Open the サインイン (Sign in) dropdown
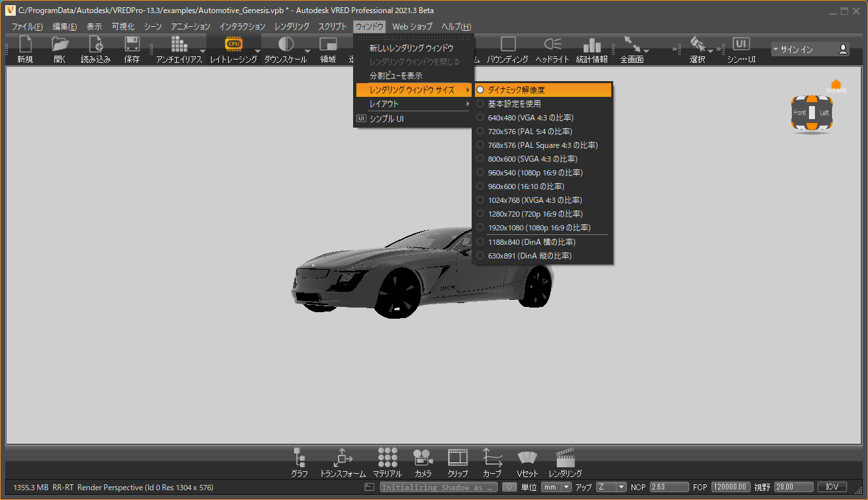The image size is (868, 500). click(810, 49)
